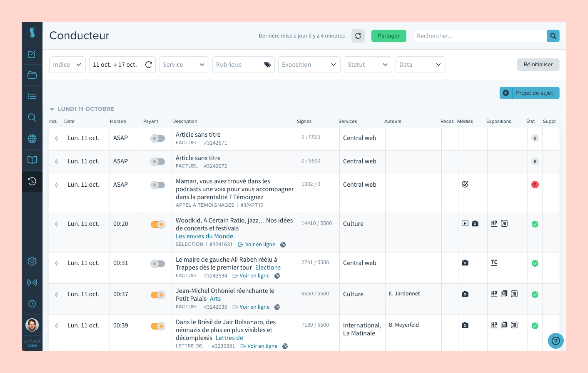Click the Partager button
This screenshot has width=588, height=373.
click(x=389, y=36)
